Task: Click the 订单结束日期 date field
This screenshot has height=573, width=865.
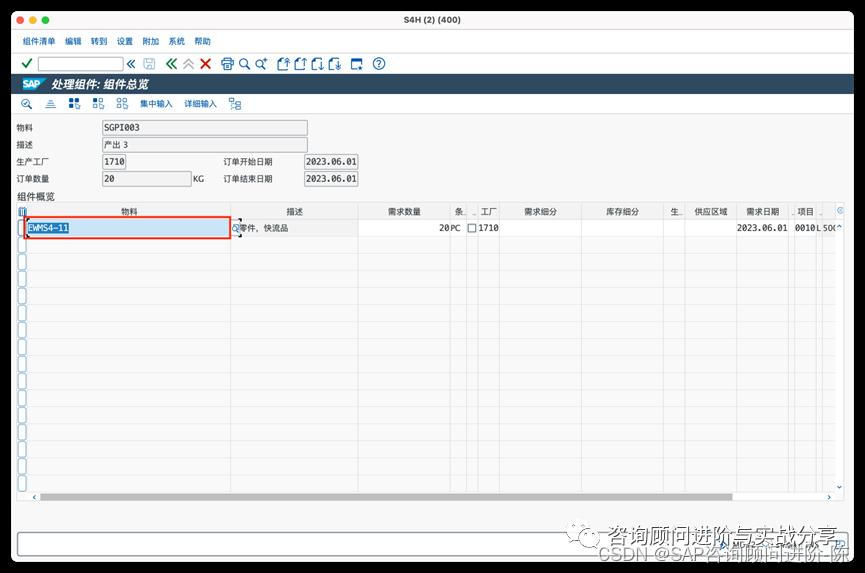Action: click(x=331, y=179)
